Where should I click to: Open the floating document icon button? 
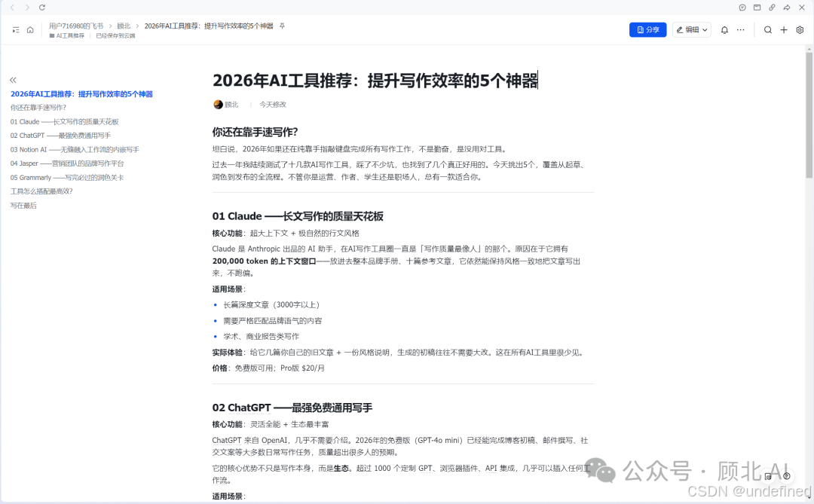768,476
